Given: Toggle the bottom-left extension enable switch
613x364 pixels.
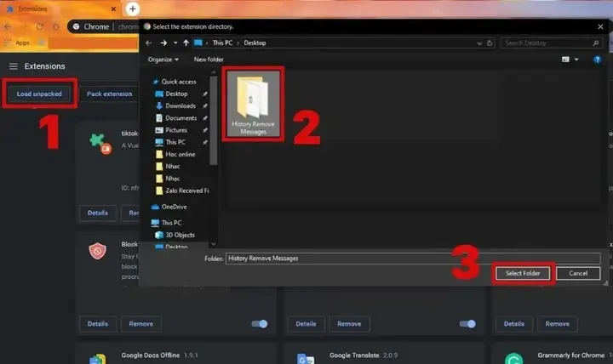Looking at the screenshot, I should tap(260, 324).
